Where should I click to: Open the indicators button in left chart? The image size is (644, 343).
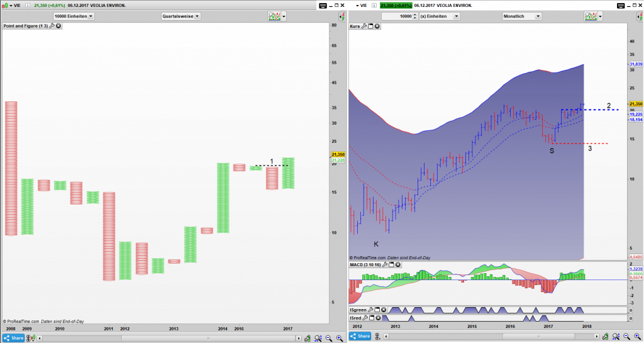pyautogui.click(x=274, y=16)
